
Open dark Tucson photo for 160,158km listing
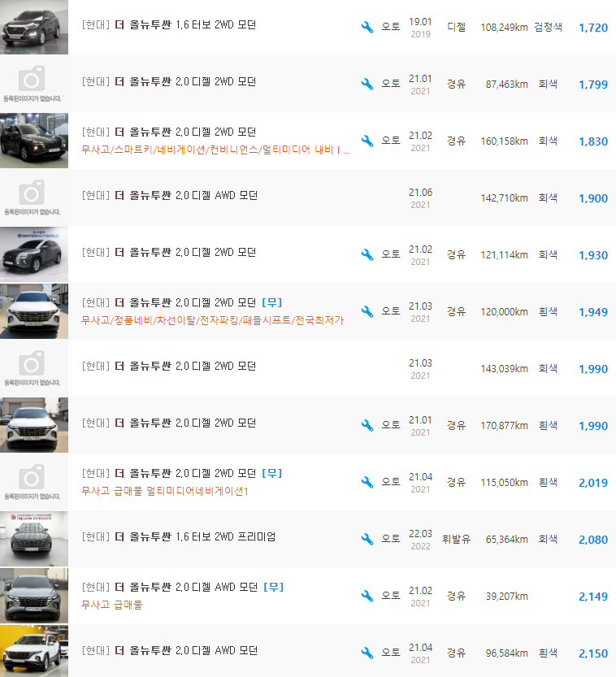point(34,141)
